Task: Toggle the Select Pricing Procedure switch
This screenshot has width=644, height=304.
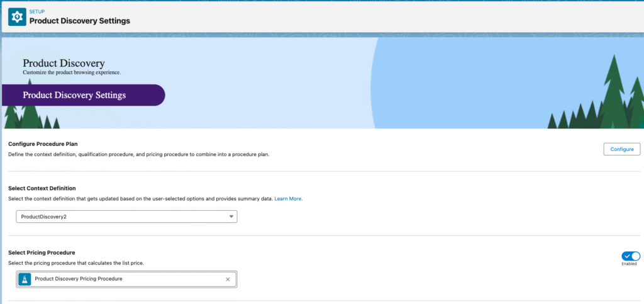Action: (630, 256)
